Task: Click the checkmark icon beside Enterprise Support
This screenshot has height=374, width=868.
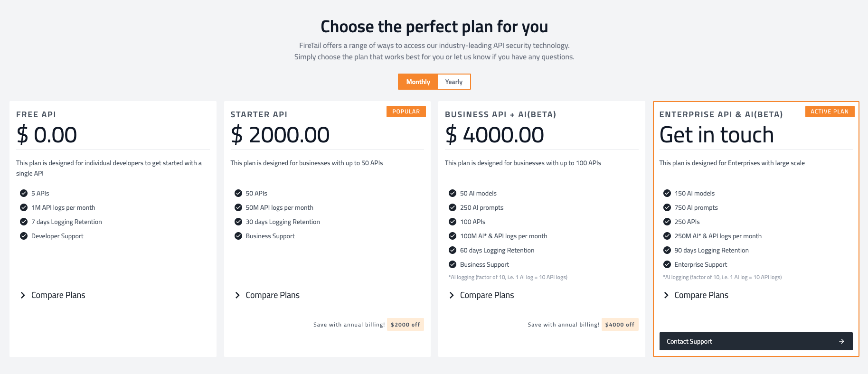Action: click(x=667, y=264)
